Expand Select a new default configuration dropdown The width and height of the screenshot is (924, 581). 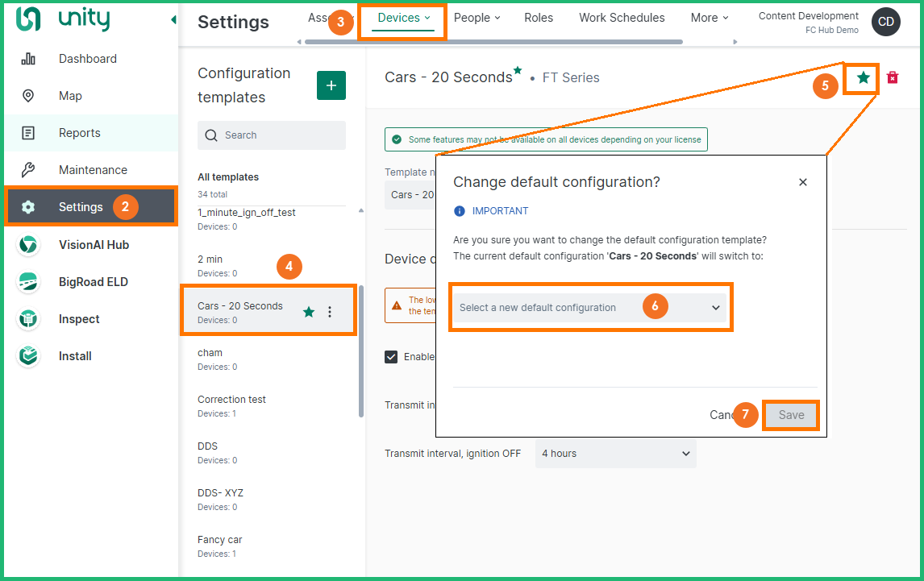click(x=589, y=307)
